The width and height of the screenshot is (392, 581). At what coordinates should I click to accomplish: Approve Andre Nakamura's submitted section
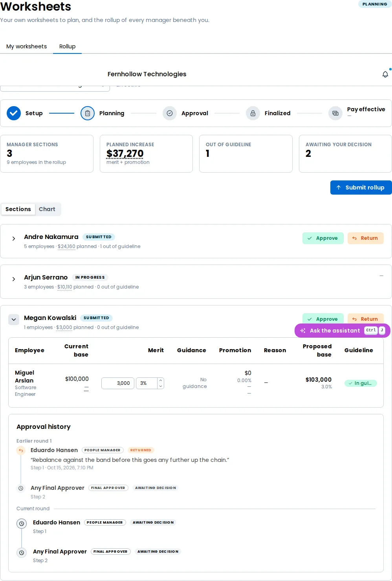point(323,238)
